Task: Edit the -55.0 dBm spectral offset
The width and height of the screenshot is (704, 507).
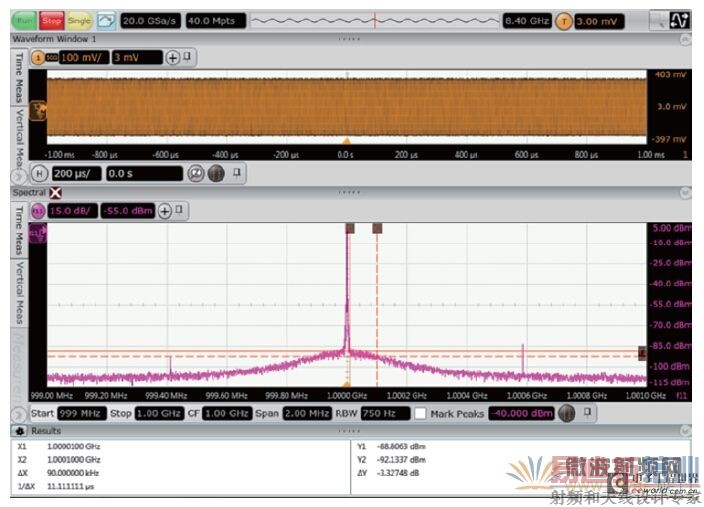Action: (128, 211)
